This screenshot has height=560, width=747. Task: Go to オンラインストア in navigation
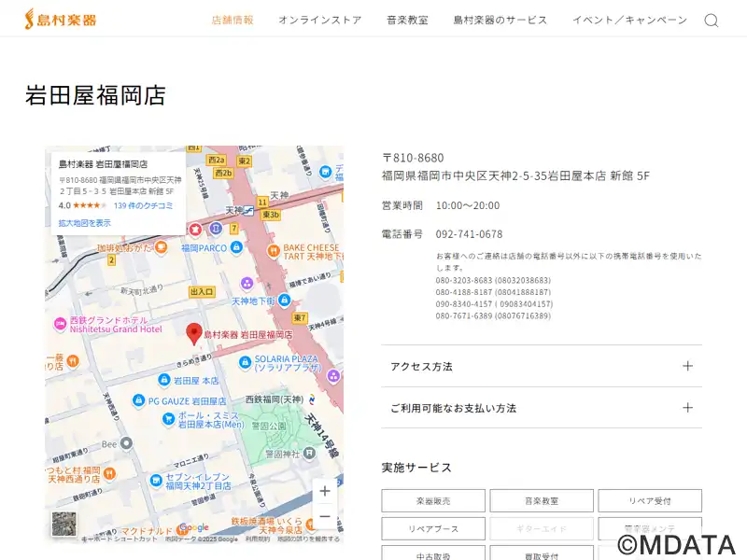click(320, 20)
